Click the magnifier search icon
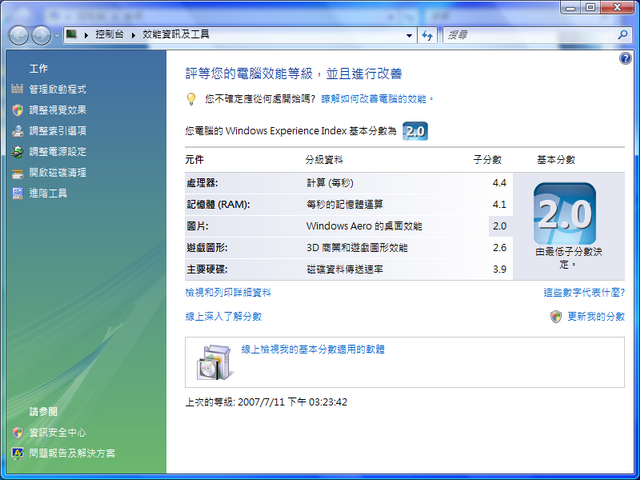Viewport: 640px width, 480px height. point(623,35)
